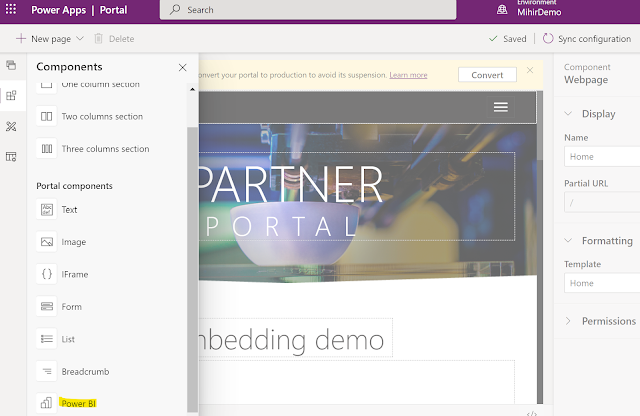Add a Two columns section component
Image resolution: width=640 pixels, height=416 pixels.
93,116
